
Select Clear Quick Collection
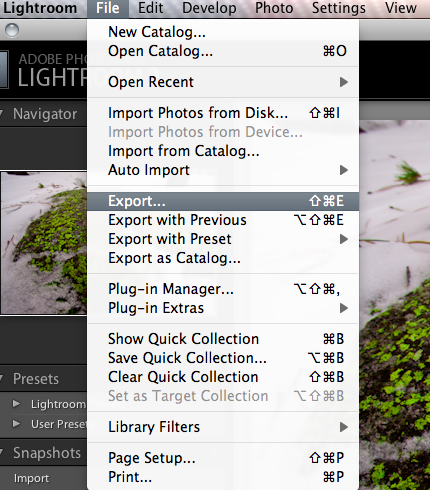(x=223, y=377)
